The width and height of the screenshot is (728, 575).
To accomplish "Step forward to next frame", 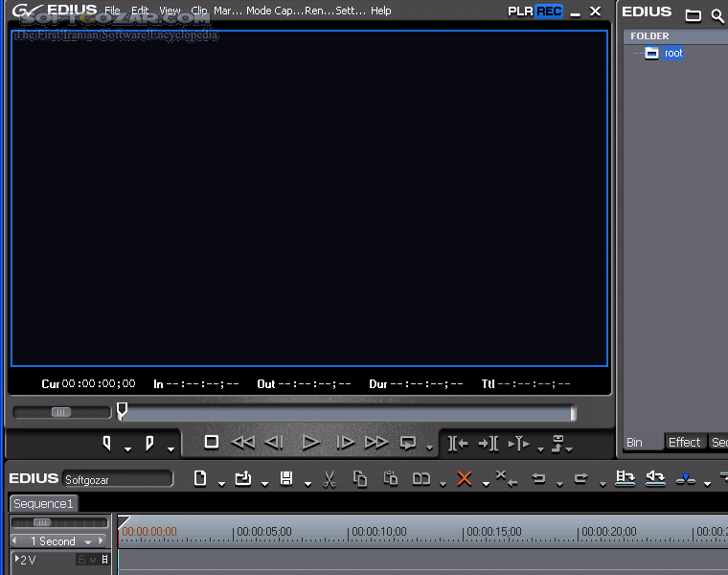I will pos(345,443).
